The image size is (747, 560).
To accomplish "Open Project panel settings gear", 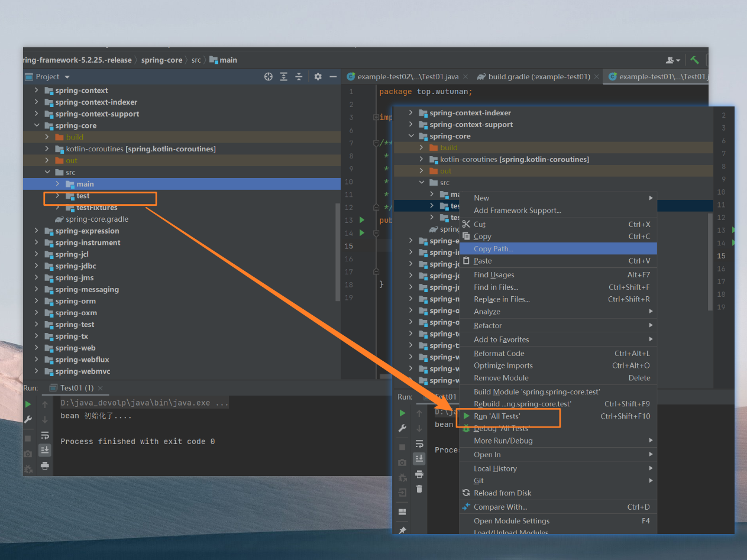I will point(318,77).
